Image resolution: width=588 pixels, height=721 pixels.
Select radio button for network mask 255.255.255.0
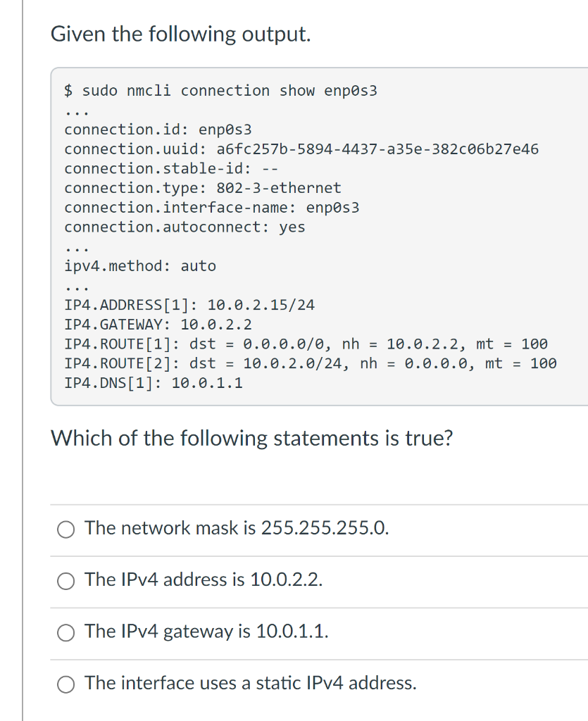coord(65,529)
